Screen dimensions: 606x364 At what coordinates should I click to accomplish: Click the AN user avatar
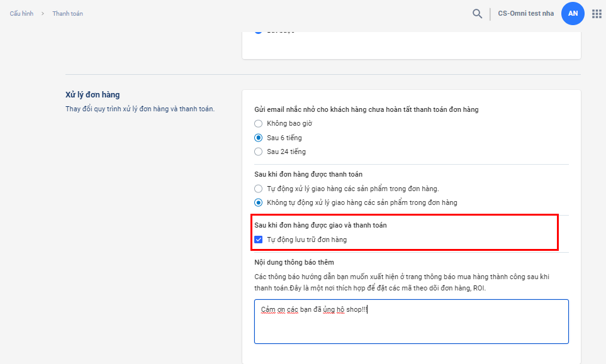(573, 13)
